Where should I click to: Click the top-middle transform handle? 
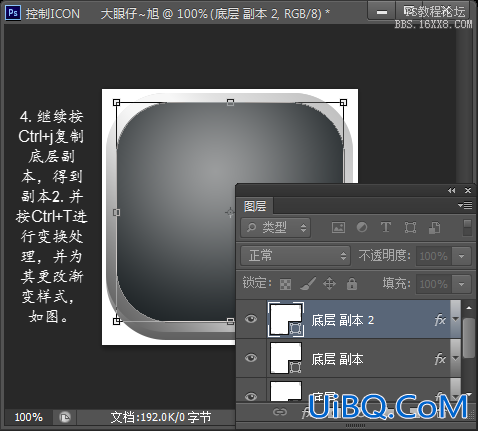point(230,102)
